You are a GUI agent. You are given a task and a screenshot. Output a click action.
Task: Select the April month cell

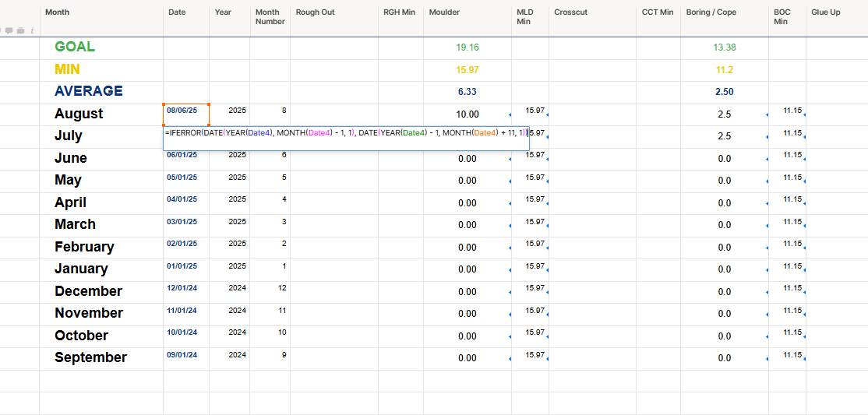pos(101,203)
